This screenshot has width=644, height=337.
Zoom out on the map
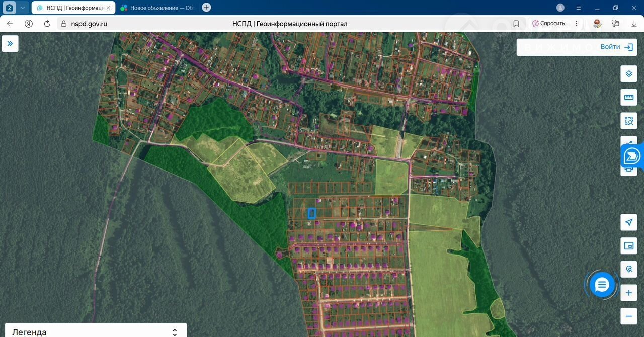pos(628,316)
